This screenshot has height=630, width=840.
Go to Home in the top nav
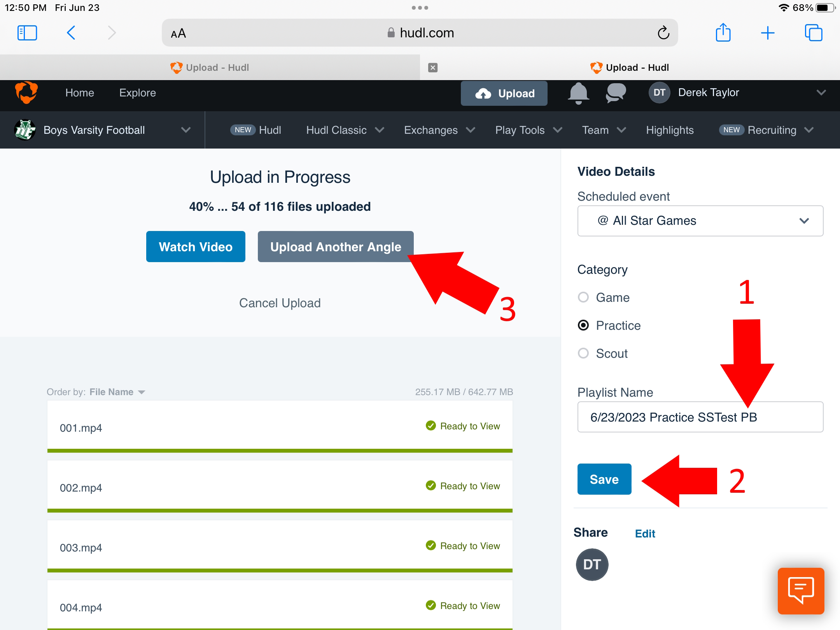80,93
